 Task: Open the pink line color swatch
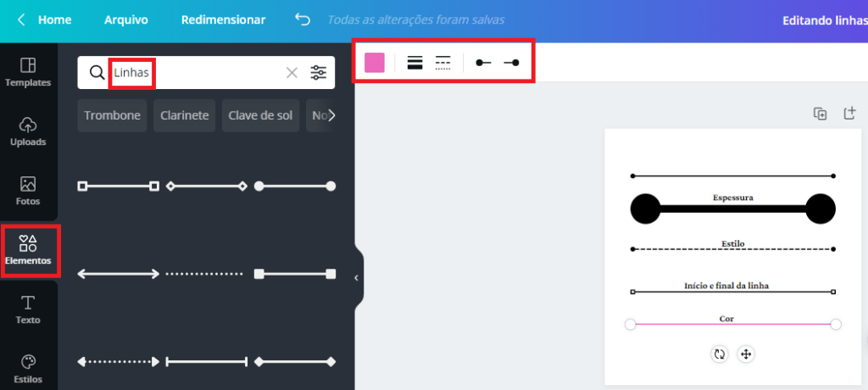(x=374, y=63)
